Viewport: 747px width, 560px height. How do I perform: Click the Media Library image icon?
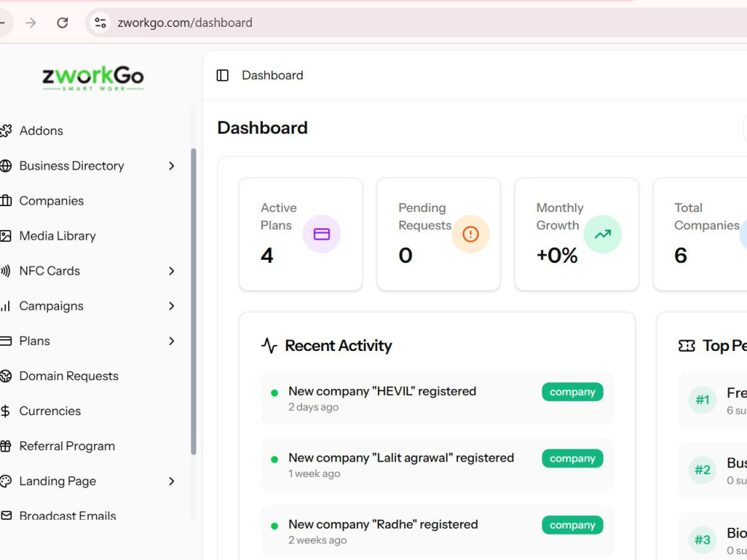[6, 236]
